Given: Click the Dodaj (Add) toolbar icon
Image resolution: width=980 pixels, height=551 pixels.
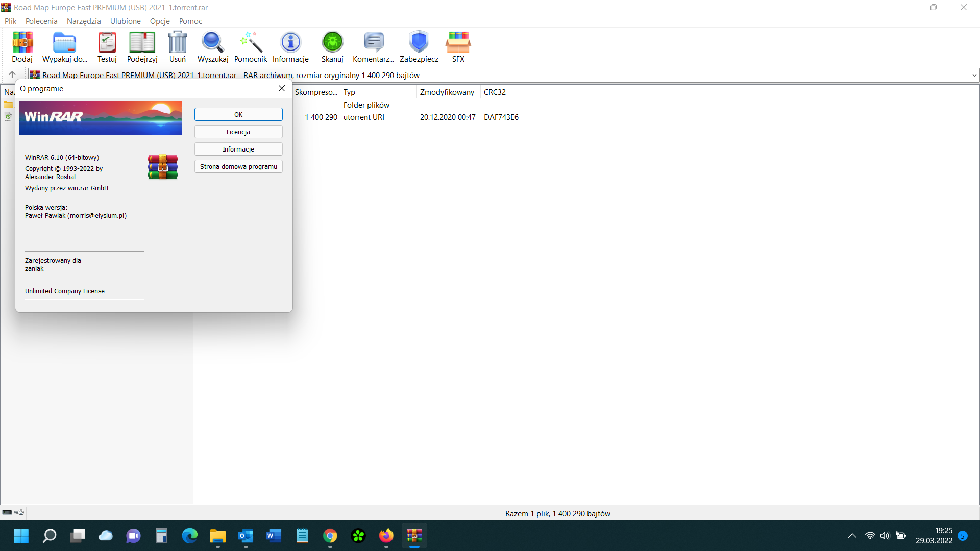Looking at the screenshot, I should point(22,47).
